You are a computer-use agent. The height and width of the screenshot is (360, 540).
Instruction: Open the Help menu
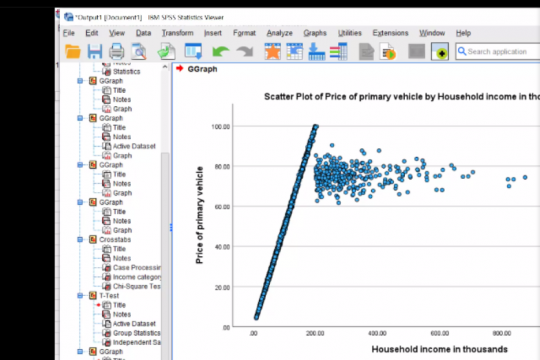click(463, 33)
